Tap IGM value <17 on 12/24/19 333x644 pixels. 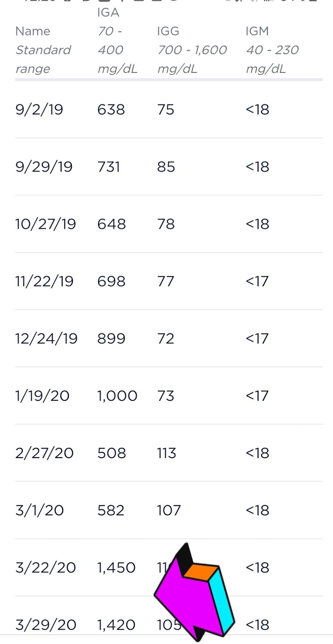257,339
